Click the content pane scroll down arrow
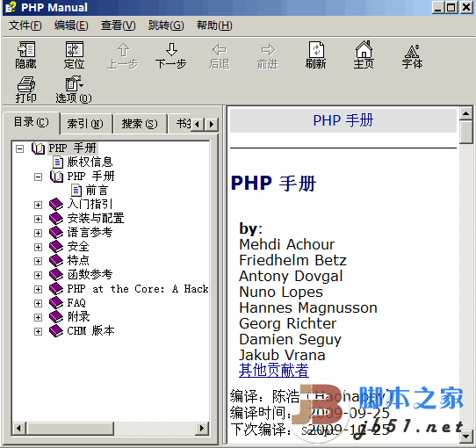This screenshot has height=448, width=476. (465, 437)
